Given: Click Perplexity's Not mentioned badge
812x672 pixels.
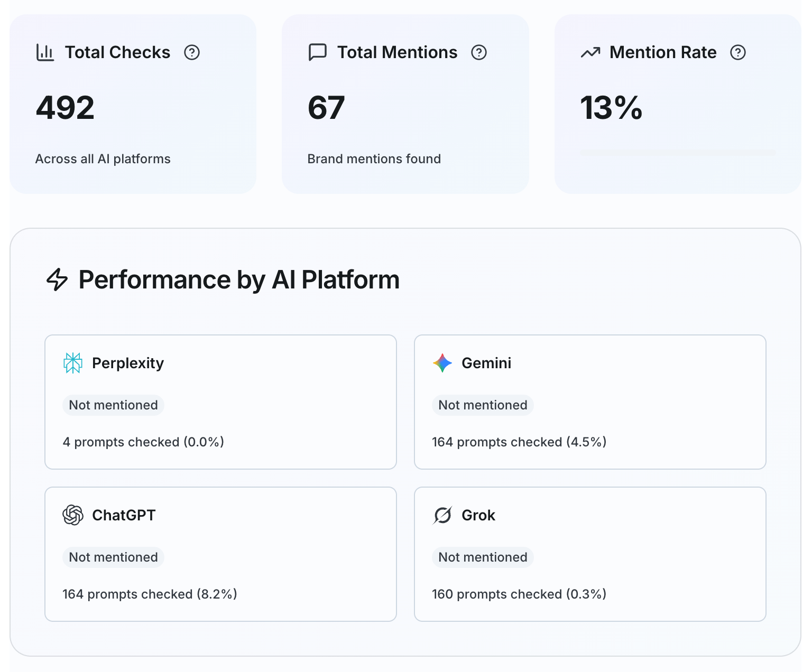Looking at the screenshot, I should tap(113, 405).
